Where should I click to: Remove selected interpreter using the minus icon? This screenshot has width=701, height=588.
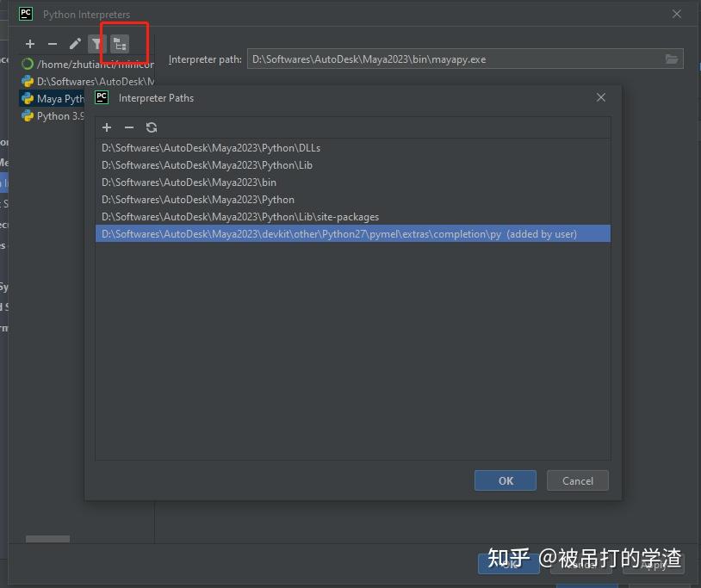(x=52, y=44)
